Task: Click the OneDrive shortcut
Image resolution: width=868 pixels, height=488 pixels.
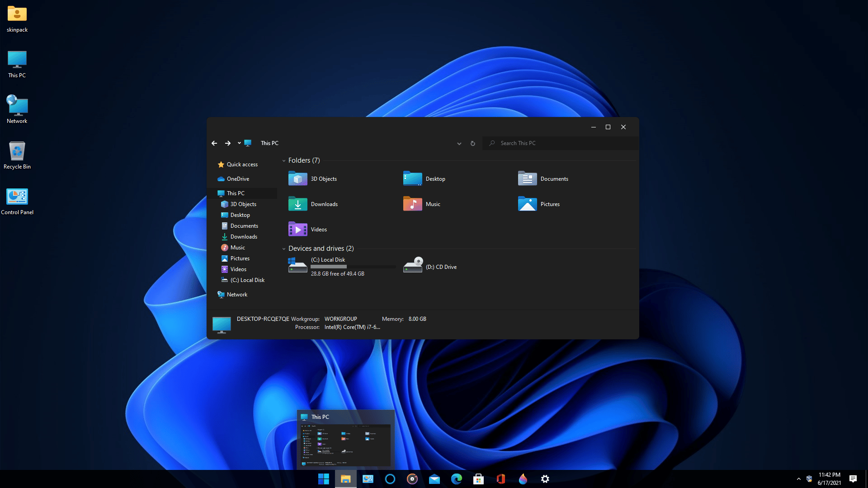Action: point(238,178)
